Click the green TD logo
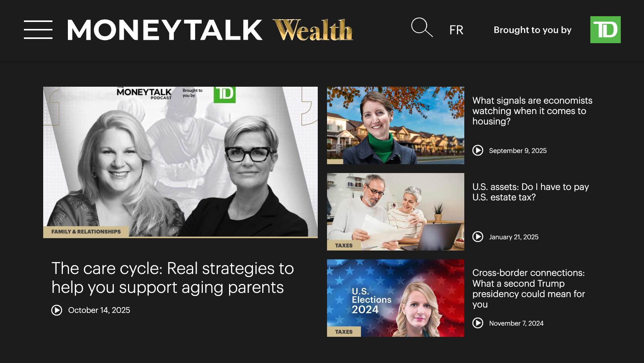Image resolution: width=644 pixels, height=363 pixels. click(605, 30)
